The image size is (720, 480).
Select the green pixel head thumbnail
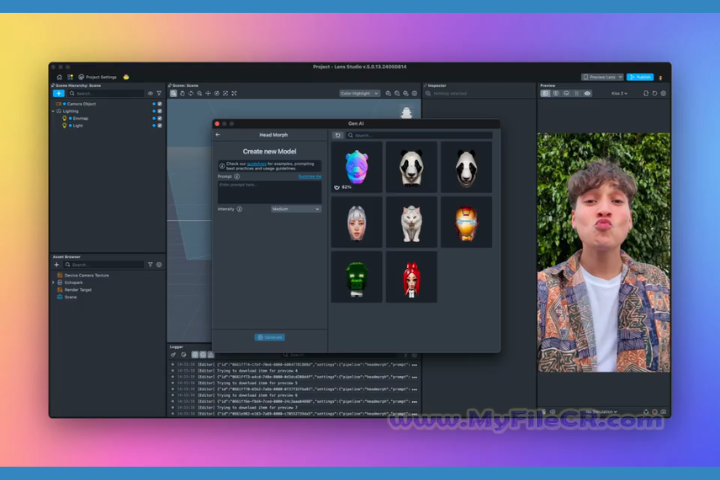tap(357, 277)
